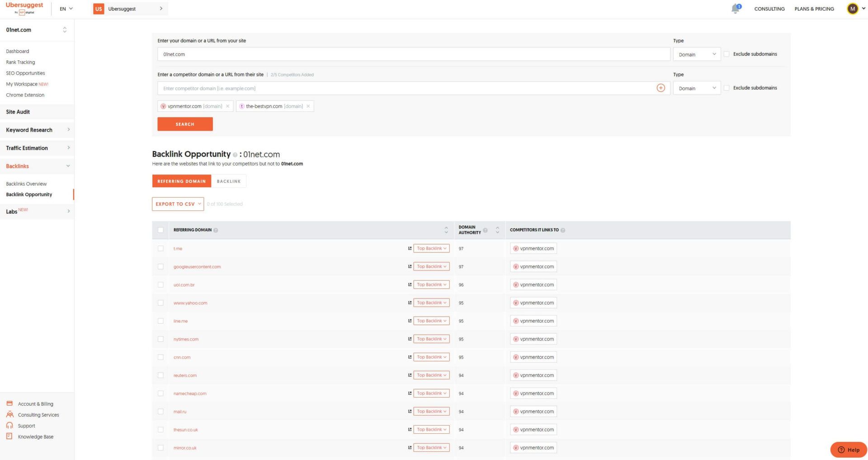Expand the Keyword Research section
Viewport: 868px width, 460px height.
pos(37,130)
